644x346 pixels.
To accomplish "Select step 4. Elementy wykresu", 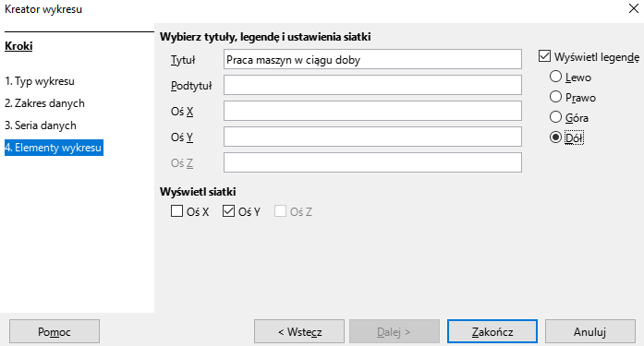I will pos(54,148).
